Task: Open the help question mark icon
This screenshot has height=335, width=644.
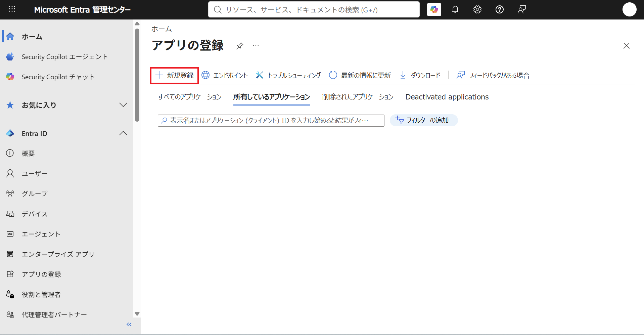Action: tap(500, 9)
